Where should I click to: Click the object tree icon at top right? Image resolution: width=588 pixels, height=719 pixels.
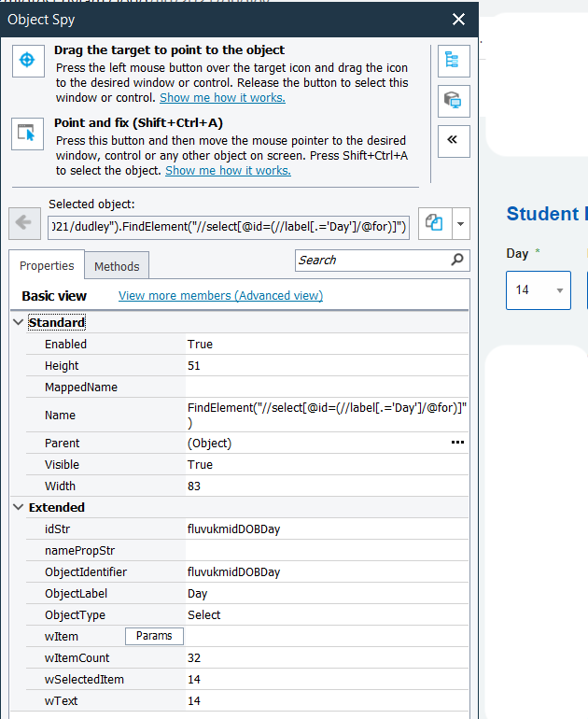(x=453, y=61)
